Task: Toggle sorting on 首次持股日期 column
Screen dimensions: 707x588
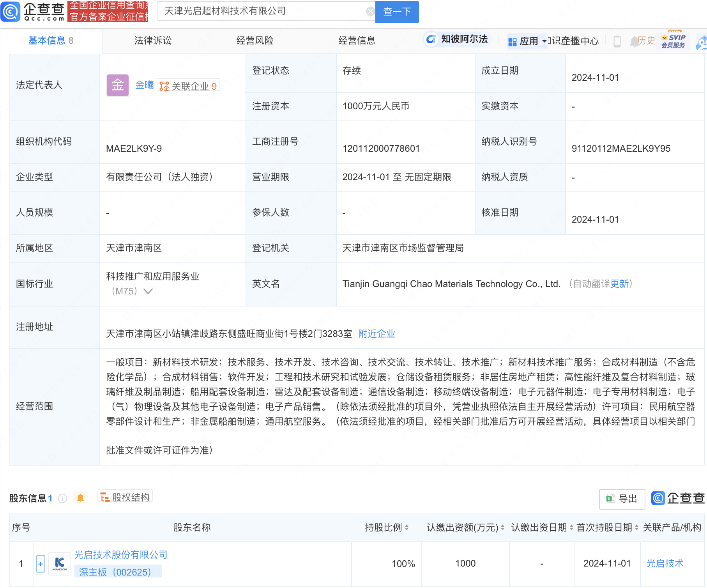Action: (x=636, y=528)
